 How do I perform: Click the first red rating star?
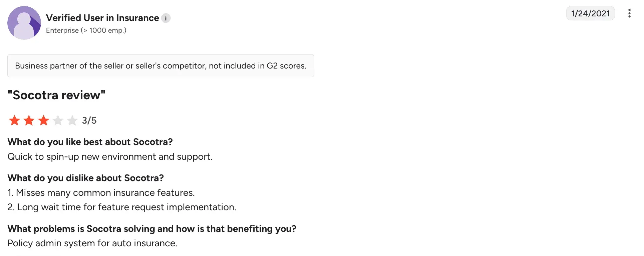(14, 120)
